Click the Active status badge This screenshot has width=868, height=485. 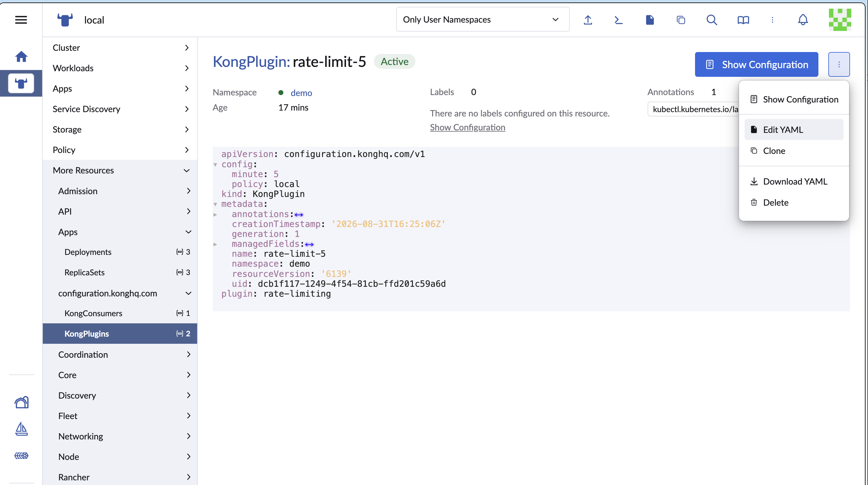click(394, 62)
